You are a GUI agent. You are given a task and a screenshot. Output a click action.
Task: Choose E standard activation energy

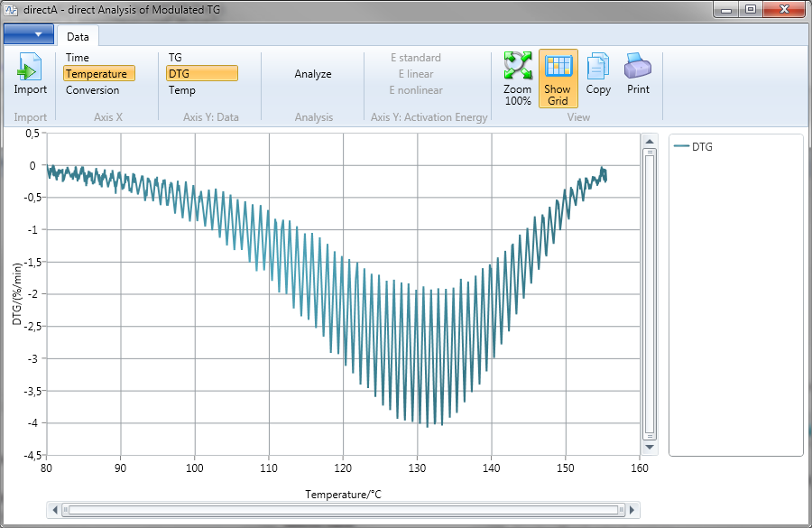point(416,58)
